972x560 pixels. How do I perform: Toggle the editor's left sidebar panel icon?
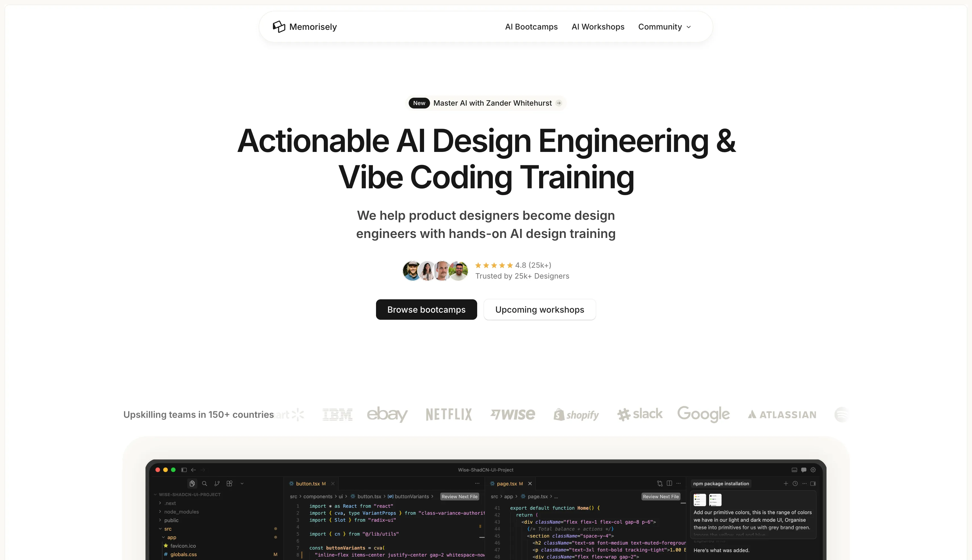[184, 470]
